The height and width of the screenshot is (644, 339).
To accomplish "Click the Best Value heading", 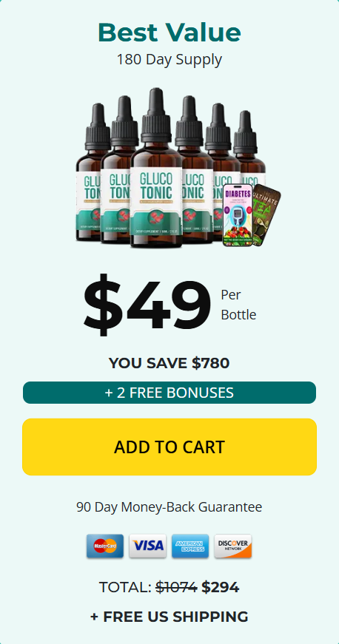I will coord(169,33).
